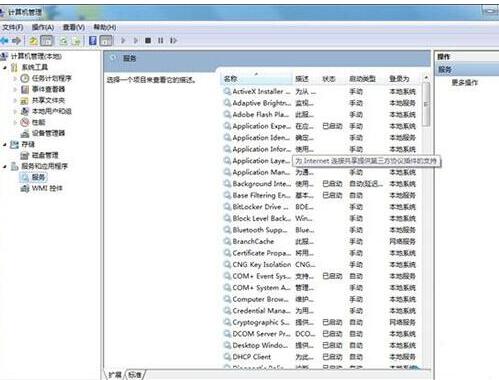Select the Background Inte... service row

coord(320,184)
